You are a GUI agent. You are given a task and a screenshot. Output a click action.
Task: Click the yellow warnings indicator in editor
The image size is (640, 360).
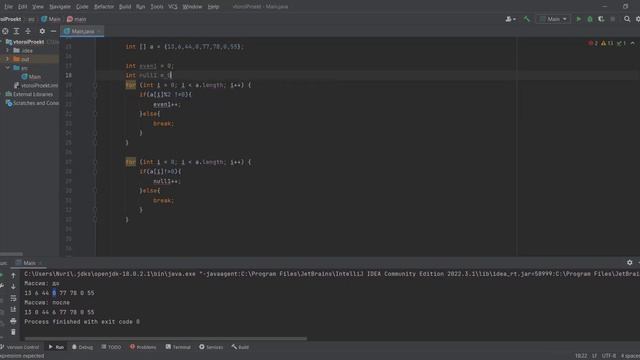pos(607,43)
